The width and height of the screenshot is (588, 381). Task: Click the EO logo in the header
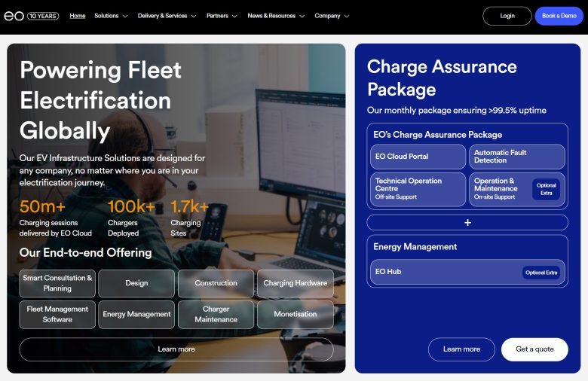[14, 16]
